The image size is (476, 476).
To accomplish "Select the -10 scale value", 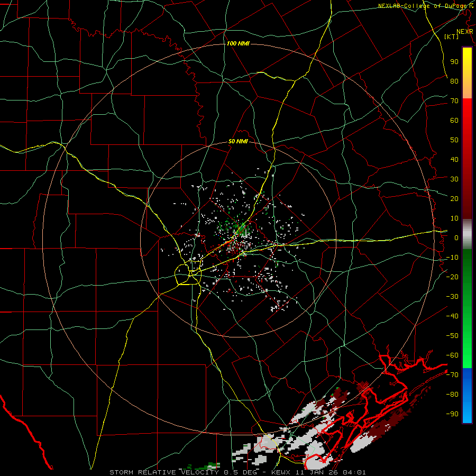I will tap(452, 258).
